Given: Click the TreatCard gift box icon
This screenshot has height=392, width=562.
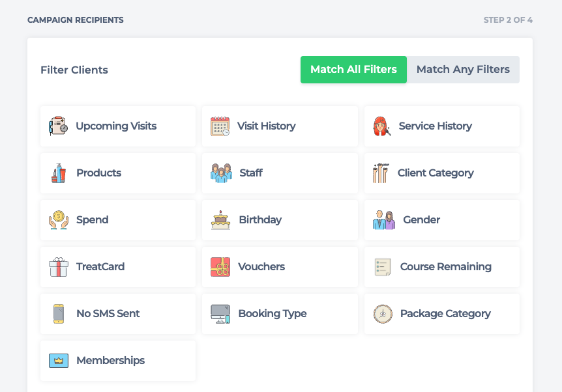Looking at the screenshot, I should (x=59, y=266).
